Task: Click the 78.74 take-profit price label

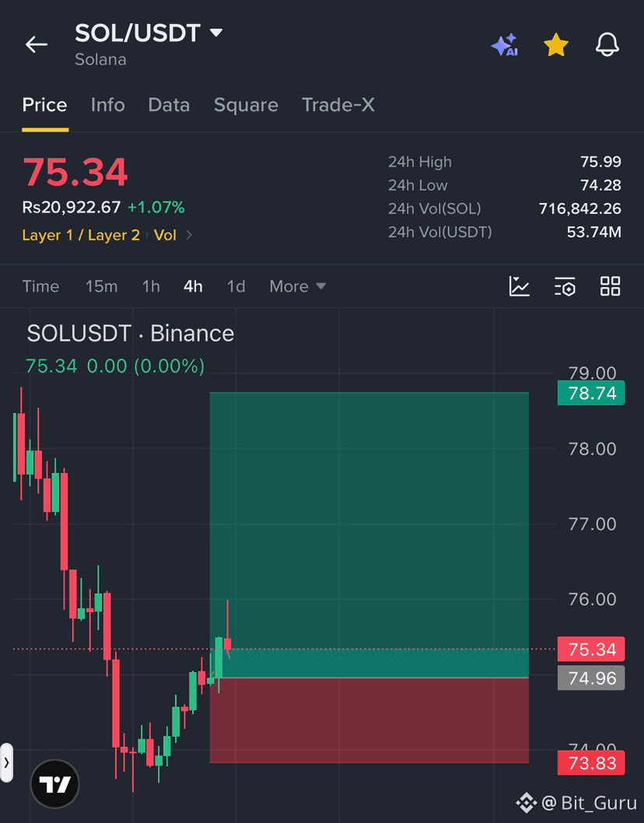Action: [592, 393]
